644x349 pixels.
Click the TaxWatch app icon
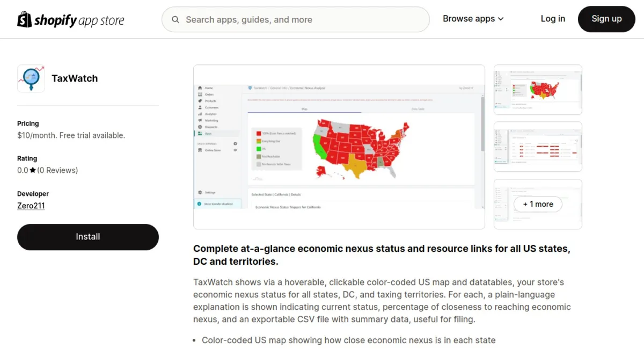click(31, 78)
